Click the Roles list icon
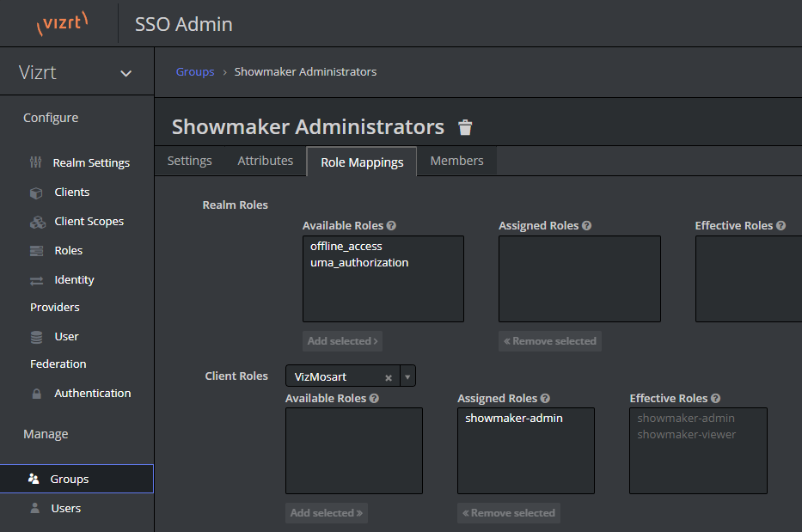This screenshot has height=532, width=802. [36, 251]
